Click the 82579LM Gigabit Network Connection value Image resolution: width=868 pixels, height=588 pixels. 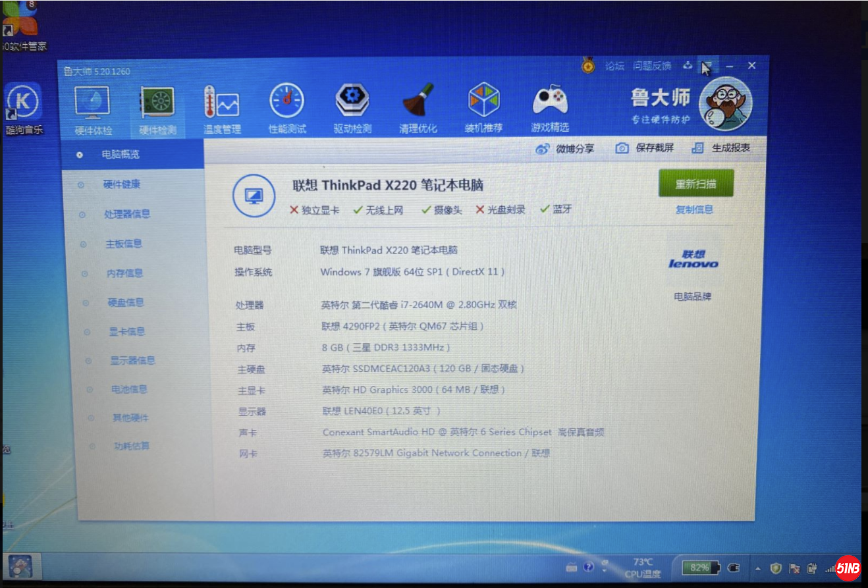click(x=436, y=453)
